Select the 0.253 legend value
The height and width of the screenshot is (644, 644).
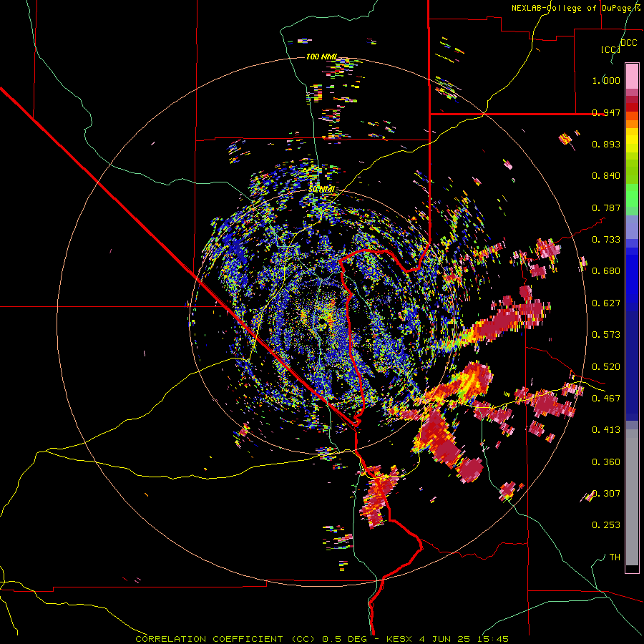point(606,525)
